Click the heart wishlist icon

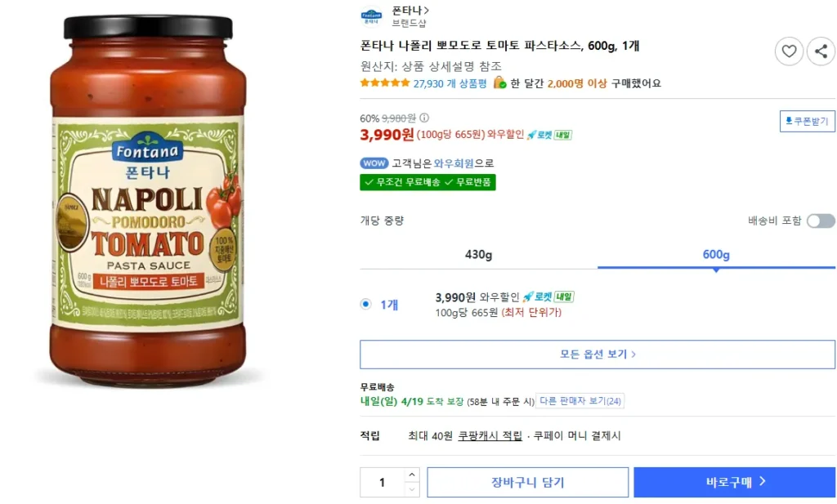789,51
